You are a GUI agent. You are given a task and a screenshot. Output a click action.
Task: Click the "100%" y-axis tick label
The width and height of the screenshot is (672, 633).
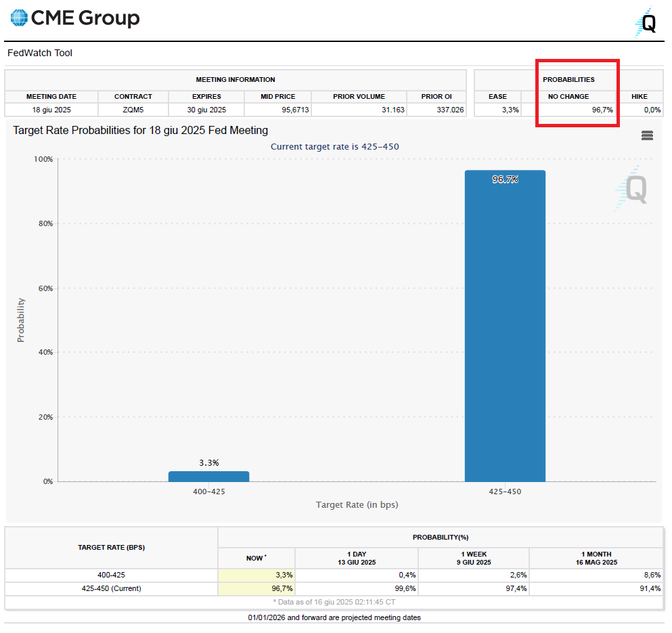point(43,159)
